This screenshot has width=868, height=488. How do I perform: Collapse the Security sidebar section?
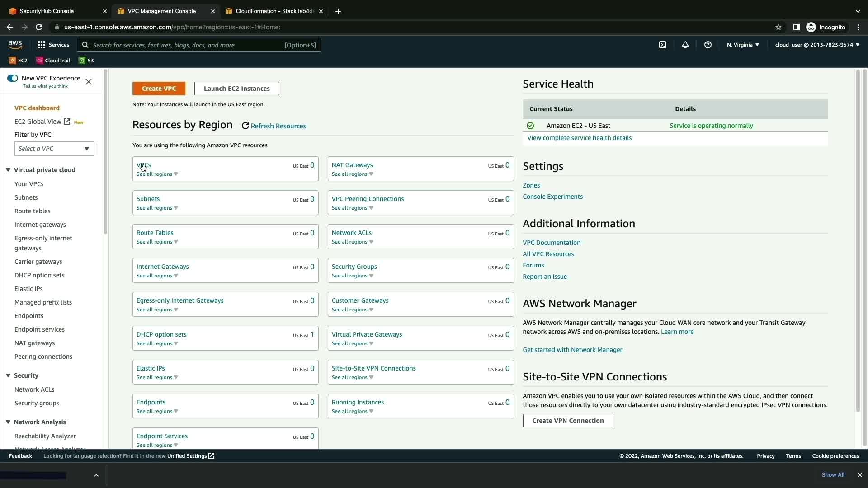pos(8,375)
